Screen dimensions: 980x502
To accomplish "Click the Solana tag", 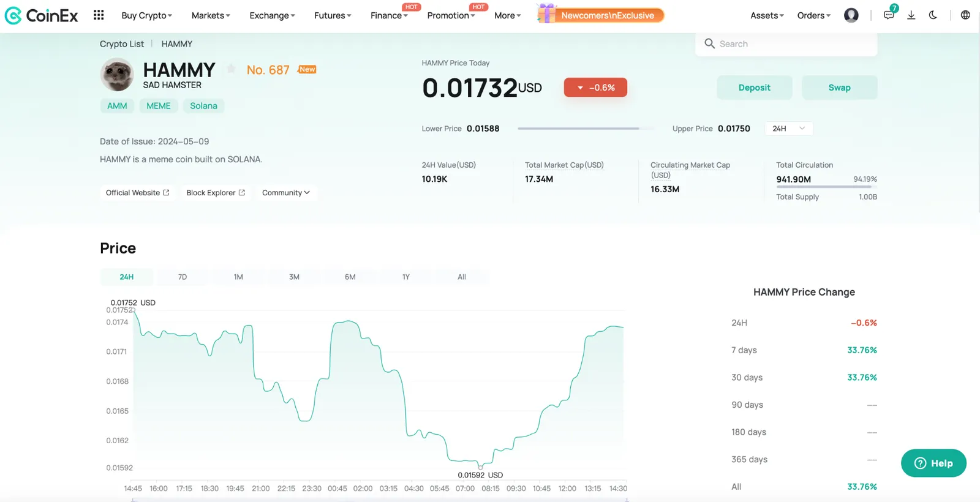I will (203, 106).
